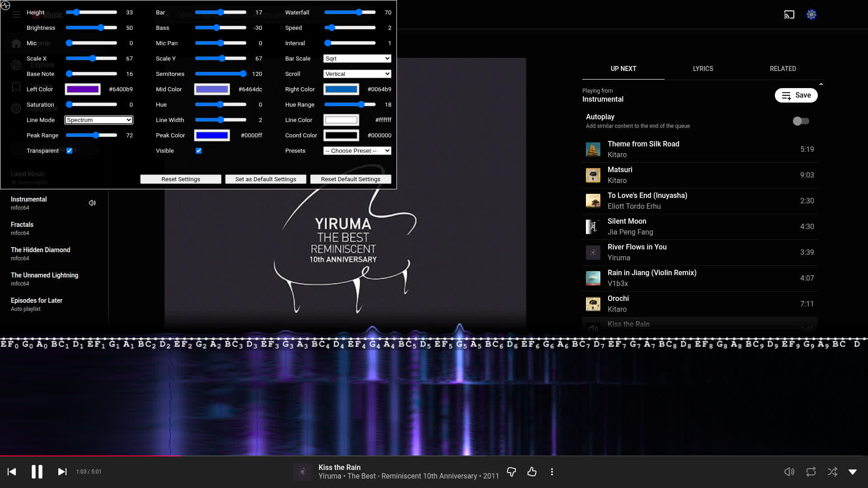Open the Choose Preset dropdown
The width and height of the screenshot is (868, 488).
(357, 151)
